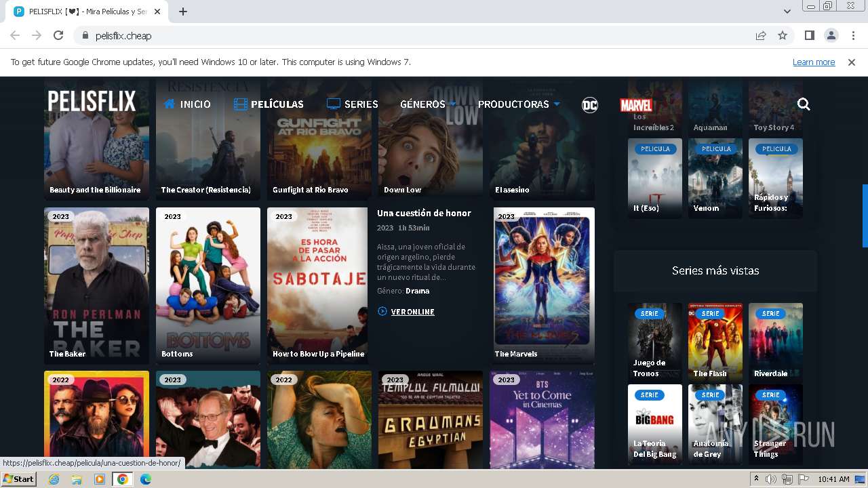
Task: Open the site search magnifier icon
Action: (x=804, y=104)
